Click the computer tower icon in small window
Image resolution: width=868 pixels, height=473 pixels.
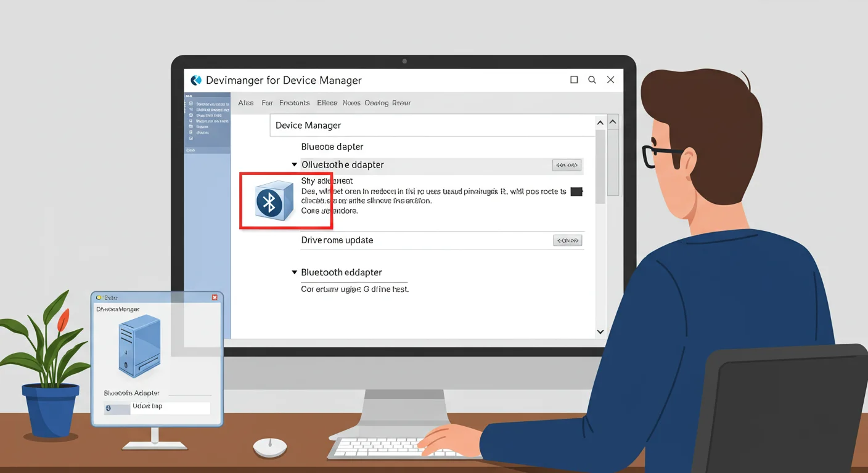click(x=139, y=345)
